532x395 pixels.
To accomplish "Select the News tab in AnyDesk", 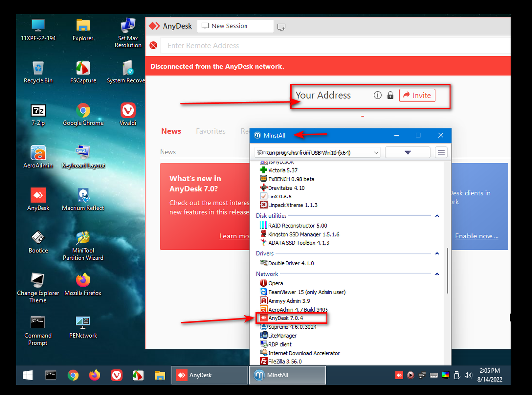I will coord(171,131).
